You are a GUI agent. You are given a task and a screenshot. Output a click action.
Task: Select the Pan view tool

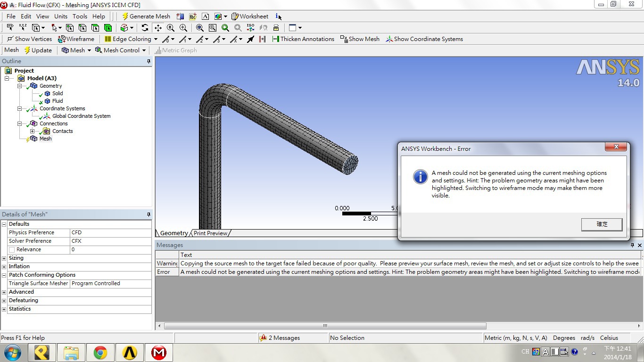[158, 28]
